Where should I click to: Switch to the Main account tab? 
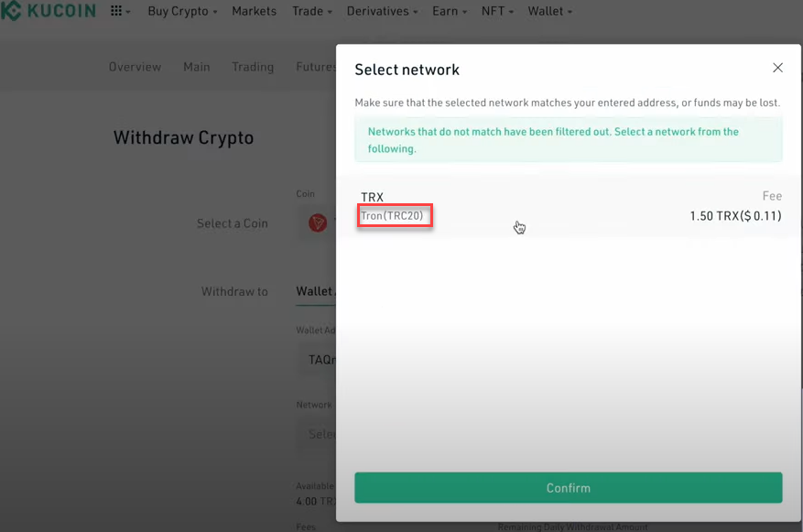[x=196, y=67]
